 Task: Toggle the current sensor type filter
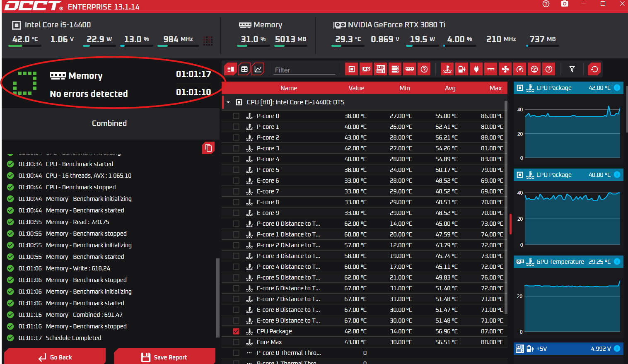(x=491, y=69)
